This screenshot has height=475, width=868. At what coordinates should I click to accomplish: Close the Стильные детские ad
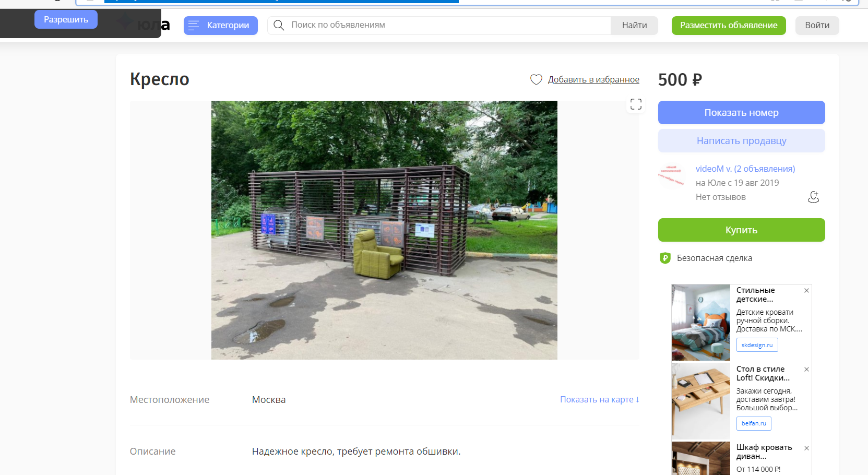coord(806,291)
